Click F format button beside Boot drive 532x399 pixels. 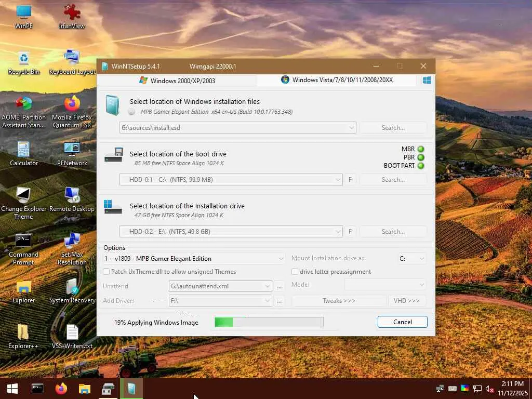coord(350,179)
